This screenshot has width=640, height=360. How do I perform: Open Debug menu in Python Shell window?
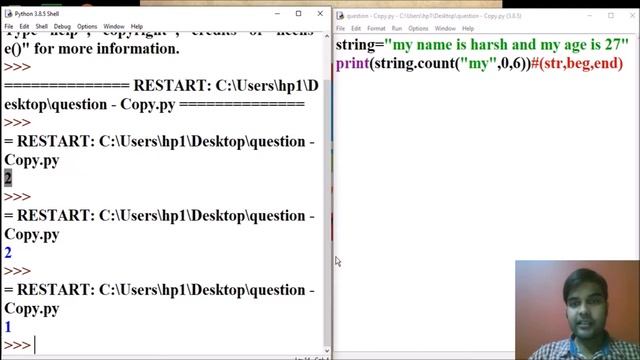62,27
